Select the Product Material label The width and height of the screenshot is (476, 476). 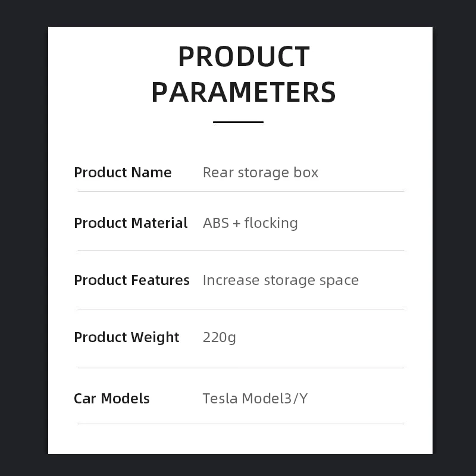(130, 223)
